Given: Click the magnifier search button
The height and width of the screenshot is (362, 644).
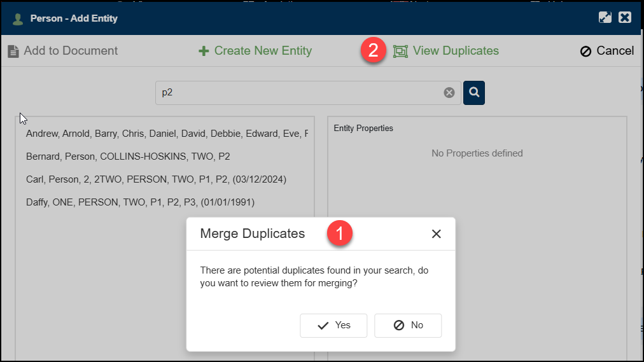Looking at the screenshot, I should pos(474,92).
